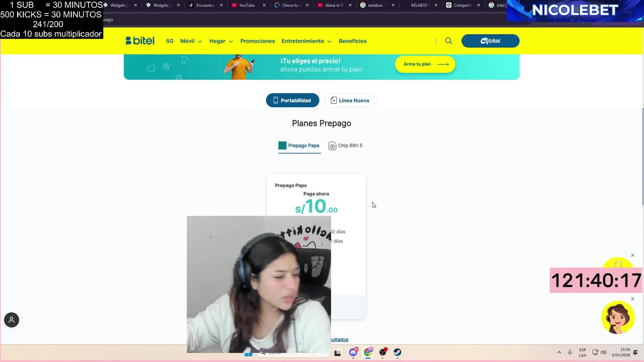
Task: Click the Arma tu plan button
Action: 425,64
